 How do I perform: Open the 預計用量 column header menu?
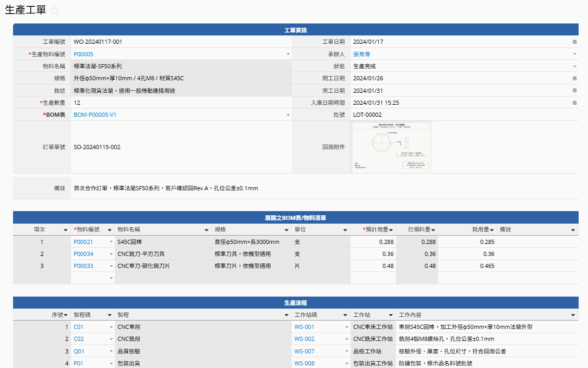point(391,230)
